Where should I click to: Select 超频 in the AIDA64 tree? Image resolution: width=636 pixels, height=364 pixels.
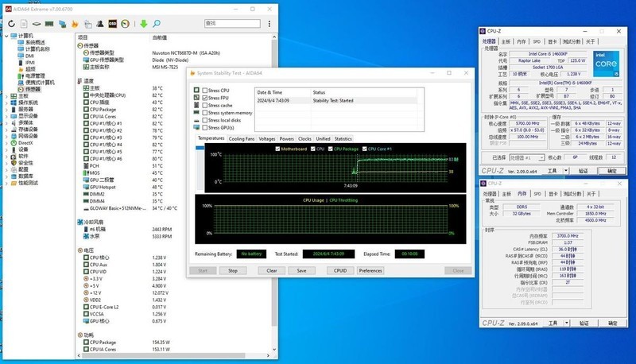coord(30,69)
